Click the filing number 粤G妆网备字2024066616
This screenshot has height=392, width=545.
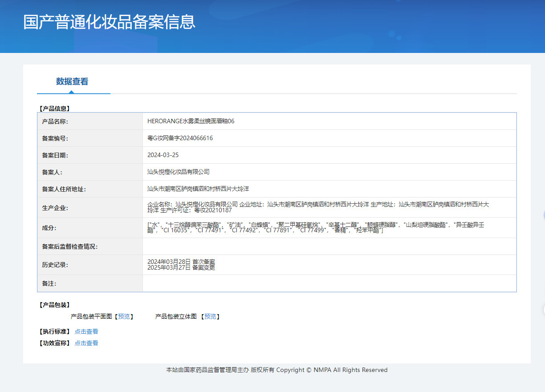(x=180, y=138)
